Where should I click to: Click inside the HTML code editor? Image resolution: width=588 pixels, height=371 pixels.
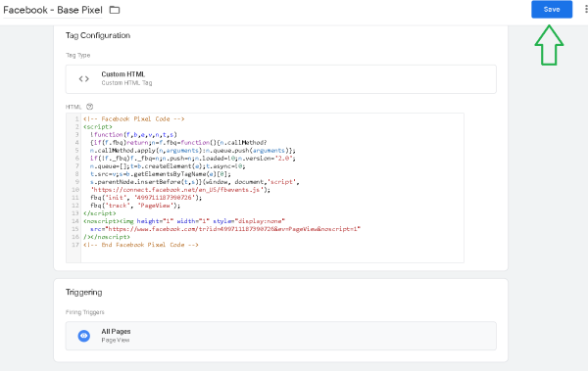pos(272,187)
